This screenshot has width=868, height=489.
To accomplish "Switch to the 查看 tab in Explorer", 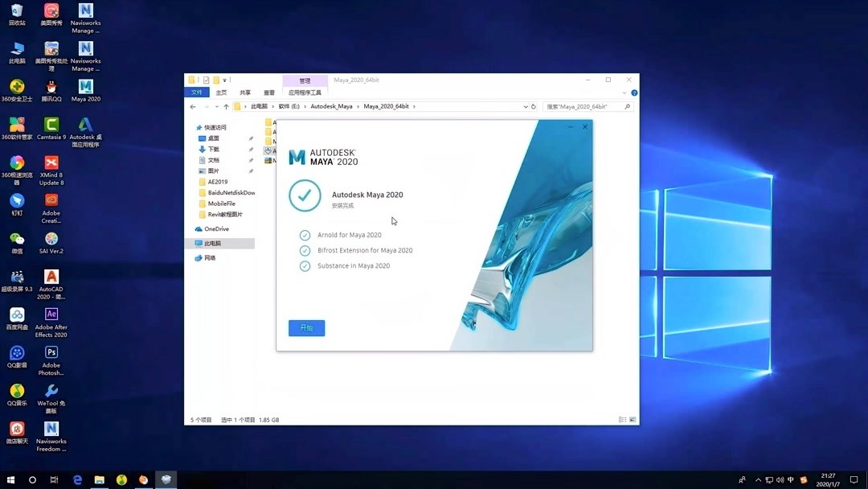I will (x=268, y=92).
